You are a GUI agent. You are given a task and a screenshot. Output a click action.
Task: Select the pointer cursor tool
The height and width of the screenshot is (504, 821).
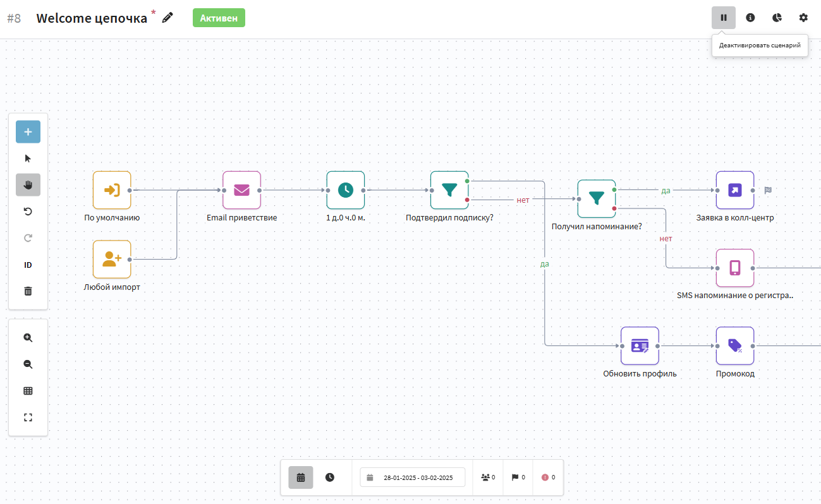point(28,159)
